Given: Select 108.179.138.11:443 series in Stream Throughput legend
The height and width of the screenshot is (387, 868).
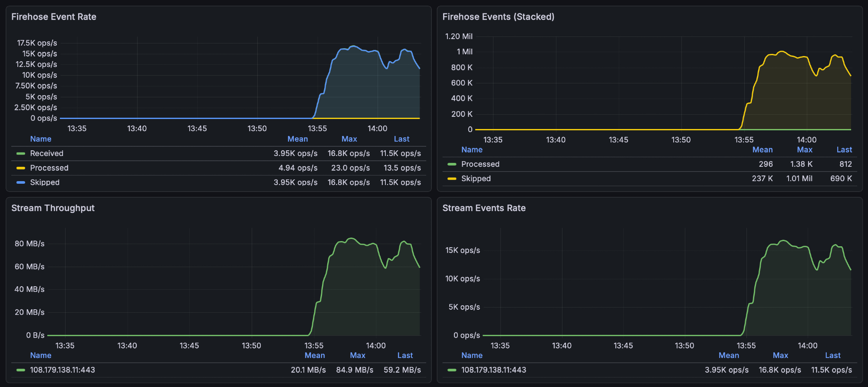Looking at the screenshot, I should 62,370.
